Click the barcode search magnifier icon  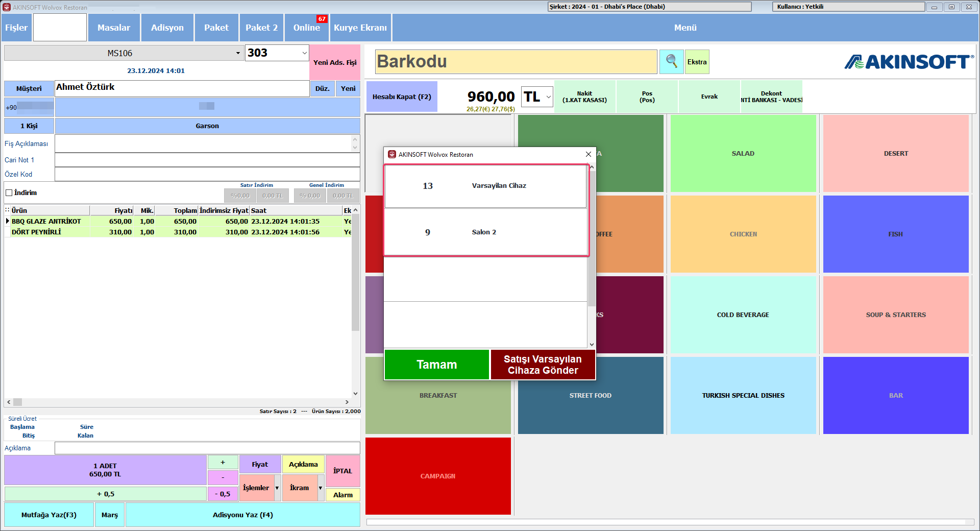pyautogui.click(x=671, y=62)
